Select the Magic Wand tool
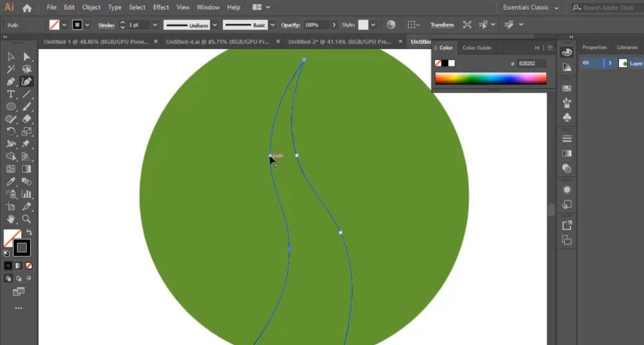Image resolution: width=644 pixels, height=345 pixels. (11, 69)
